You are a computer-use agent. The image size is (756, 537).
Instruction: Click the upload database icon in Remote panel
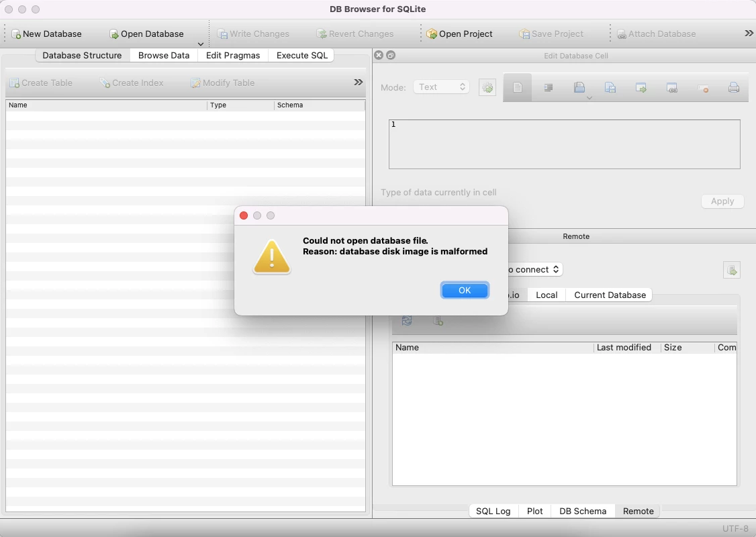coord(731,270)
